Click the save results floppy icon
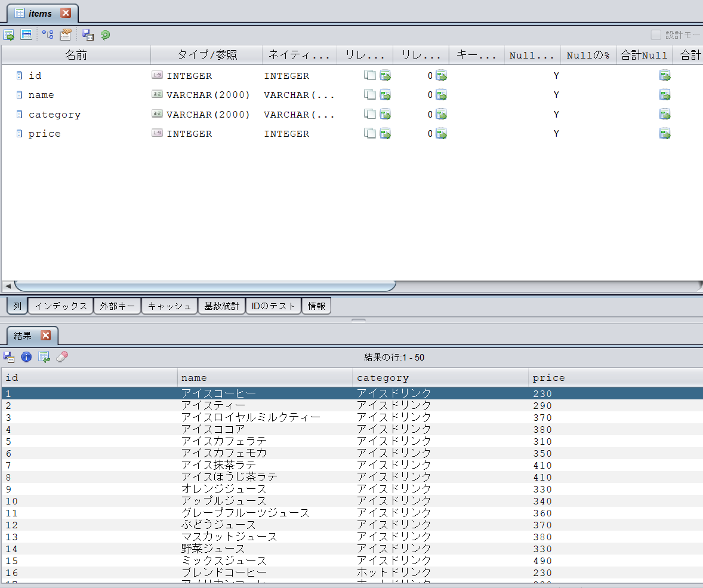The width and height of the screenshot is (703, 588). click(x=9, y=357)
